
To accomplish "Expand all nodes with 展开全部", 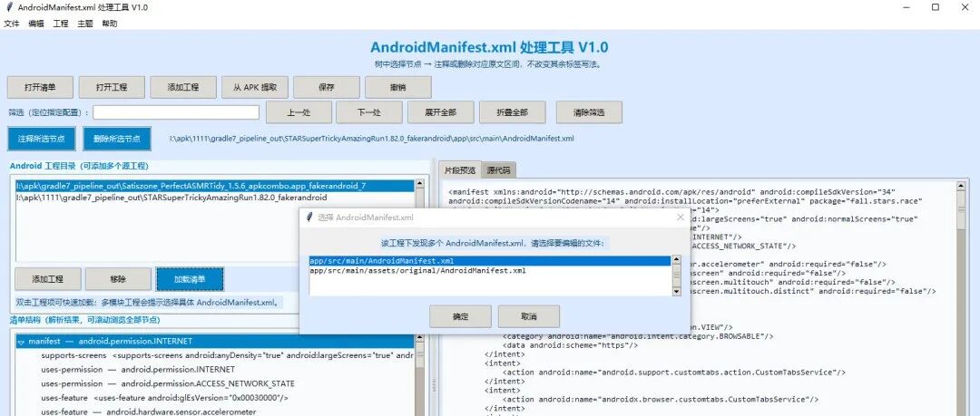I will coord(441,112).
